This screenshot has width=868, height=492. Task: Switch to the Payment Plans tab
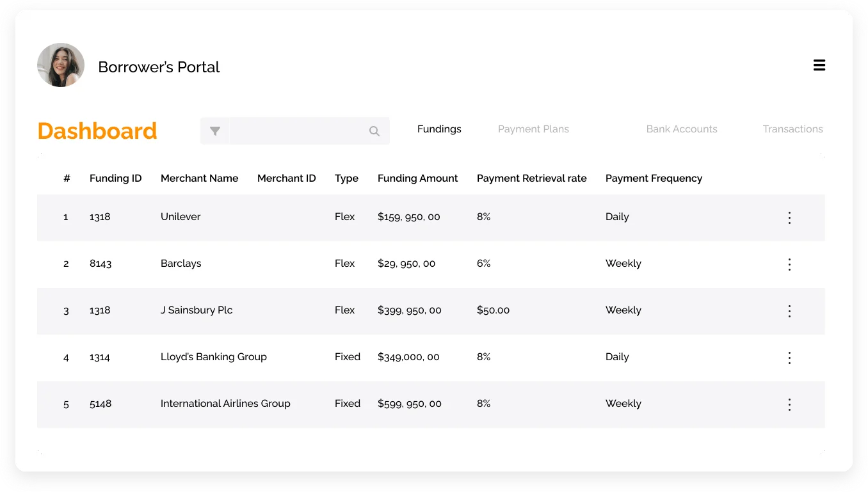(533, 129)
